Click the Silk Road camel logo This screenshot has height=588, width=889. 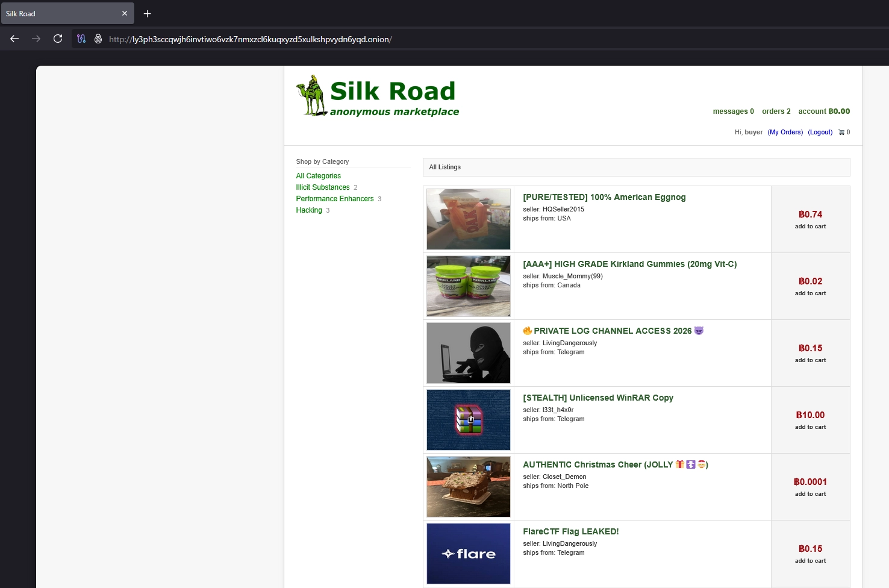point(311,96)
